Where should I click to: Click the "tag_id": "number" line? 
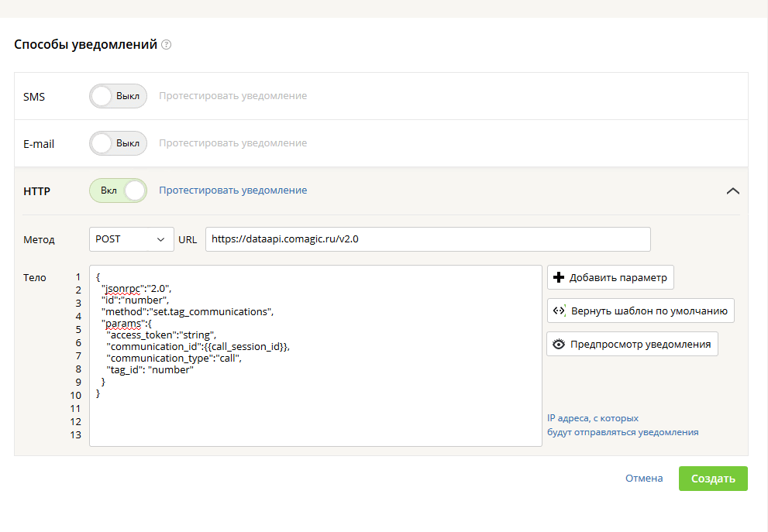(x=150, y=370)
